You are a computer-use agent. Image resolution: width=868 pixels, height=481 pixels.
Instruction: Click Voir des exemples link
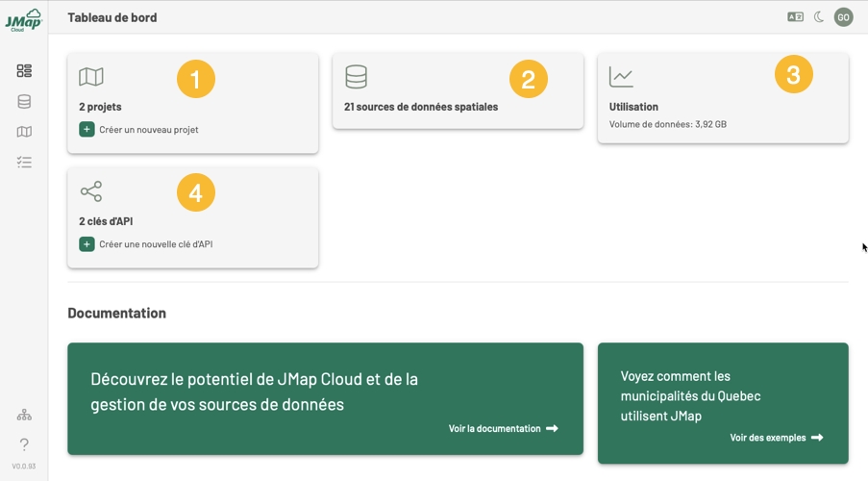pyautogui.click(x=776, y=438)
